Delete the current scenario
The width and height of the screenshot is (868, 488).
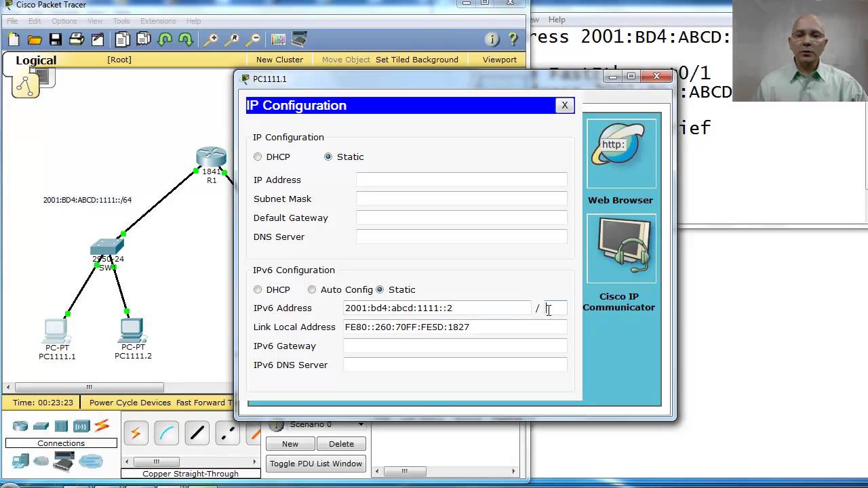coord(341,444)
